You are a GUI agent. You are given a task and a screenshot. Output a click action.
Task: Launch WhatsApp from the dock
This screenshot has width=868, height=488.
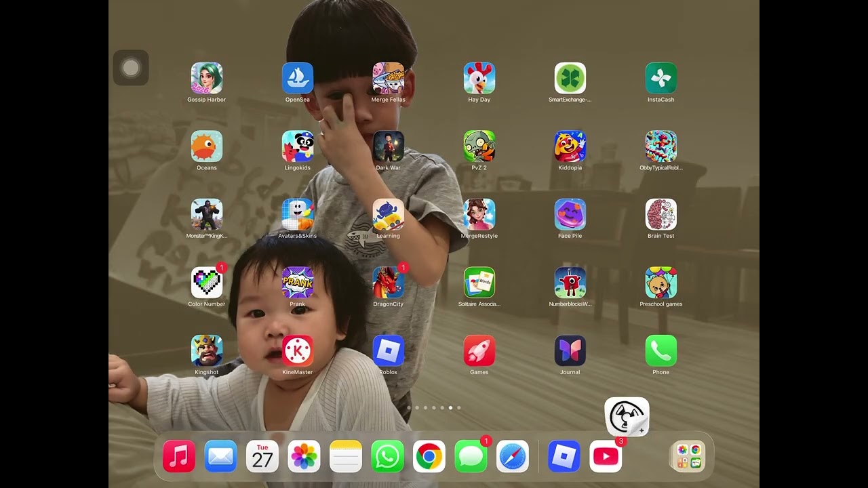click(x=387, y=457)
